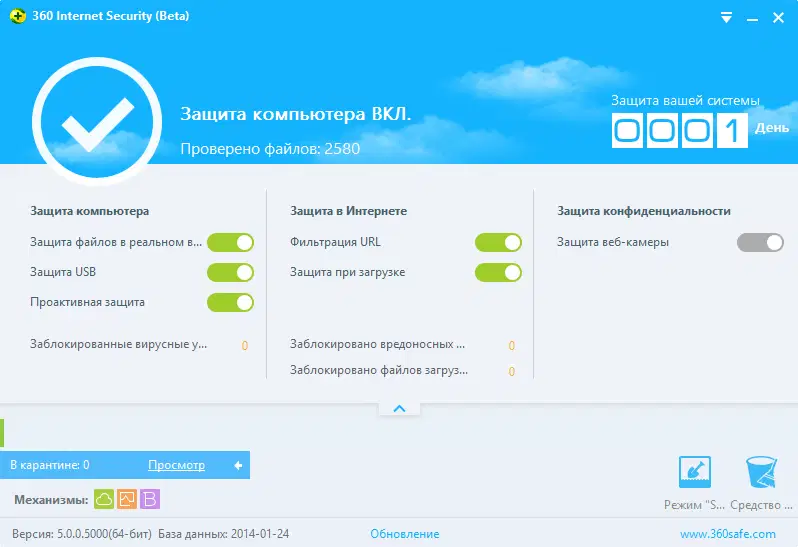This screenshot has width=798, height=547.
Task: Click the Обновление update link
Action: [x=405, y=534]
